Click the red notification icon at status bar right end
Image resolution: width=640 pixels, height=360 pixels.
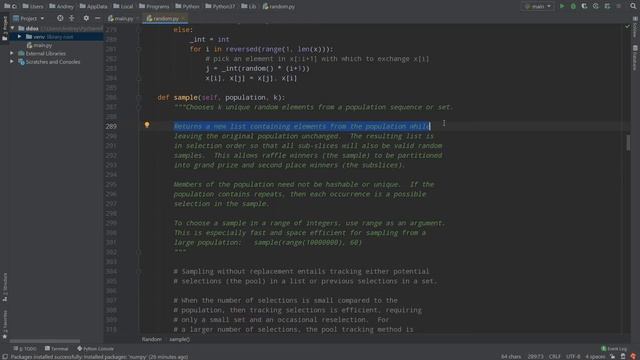point(633,357)
